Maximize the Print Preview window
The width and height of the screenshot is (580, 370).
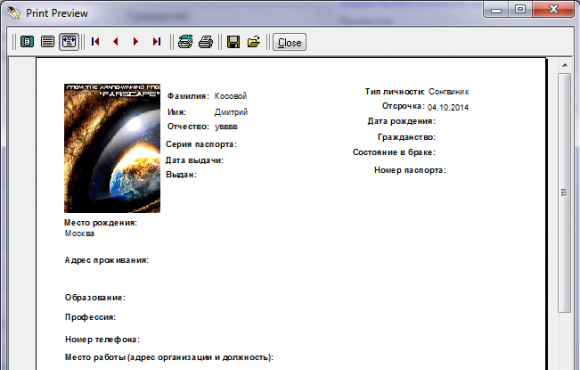(x=521, y=9)
